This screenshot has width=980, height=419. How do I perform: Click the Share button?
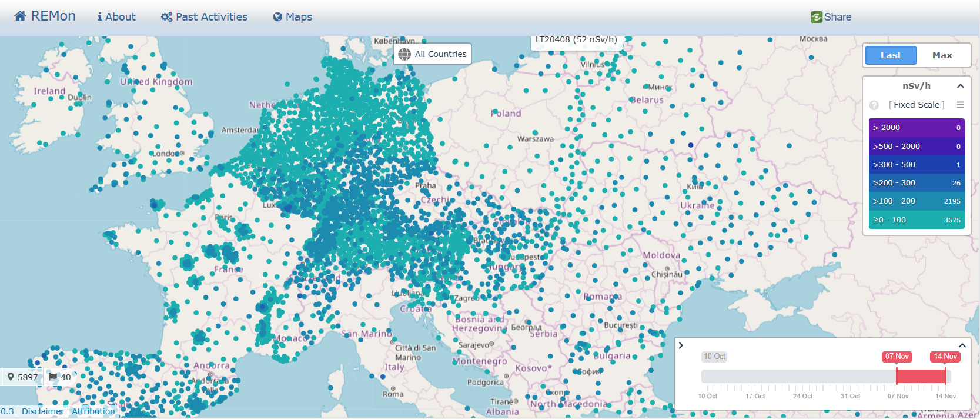831,17
